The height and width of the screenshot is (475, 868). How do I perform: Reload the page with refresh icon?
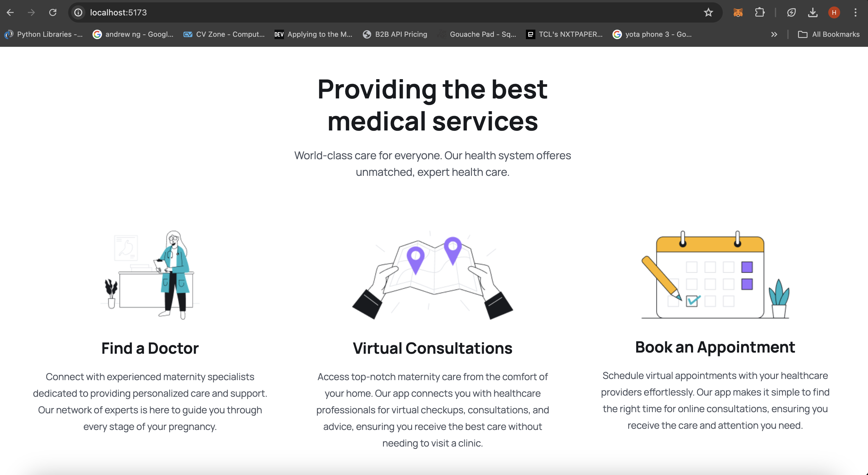point(52,12)
